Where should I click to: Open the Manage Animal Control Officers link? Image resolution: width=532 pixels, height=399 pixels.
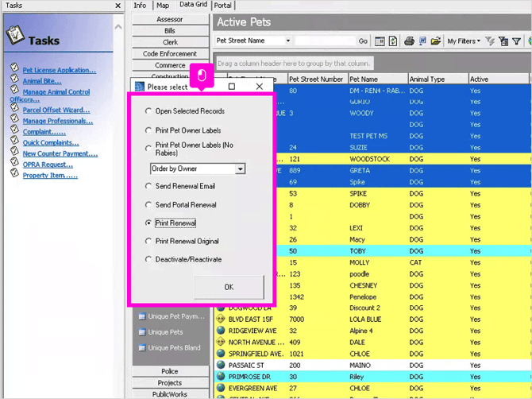pos(50,95)
